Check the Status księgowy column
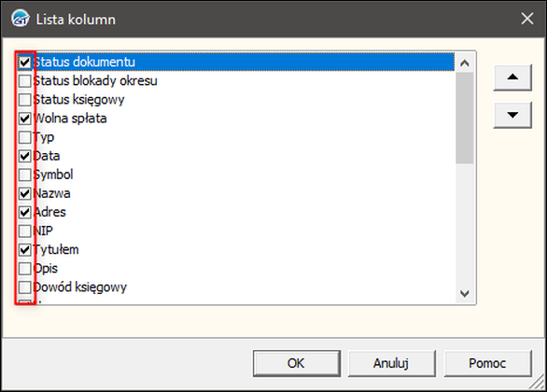 [x=25, y=100]
